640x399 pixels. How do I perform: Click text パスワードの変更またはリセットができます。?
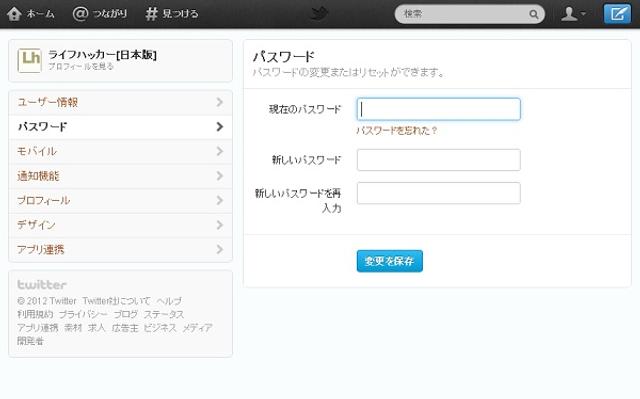tap(348, 73)
